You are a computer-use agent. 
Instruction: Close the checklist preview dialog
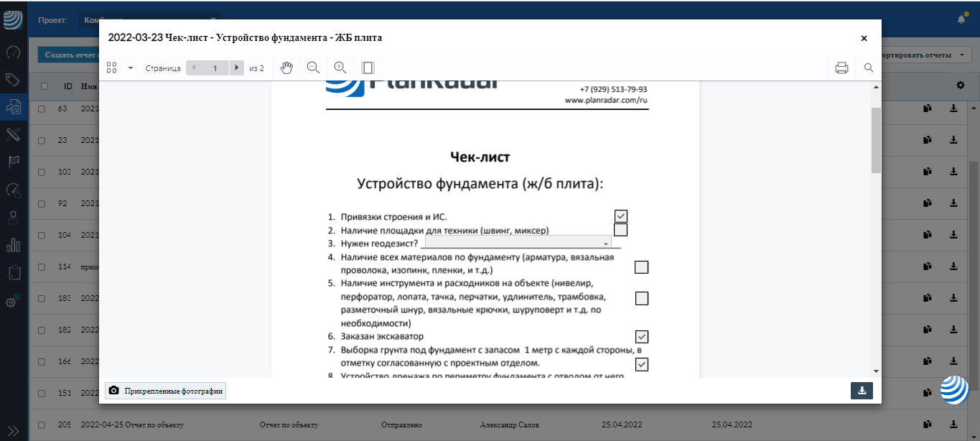tap(864, 38)
